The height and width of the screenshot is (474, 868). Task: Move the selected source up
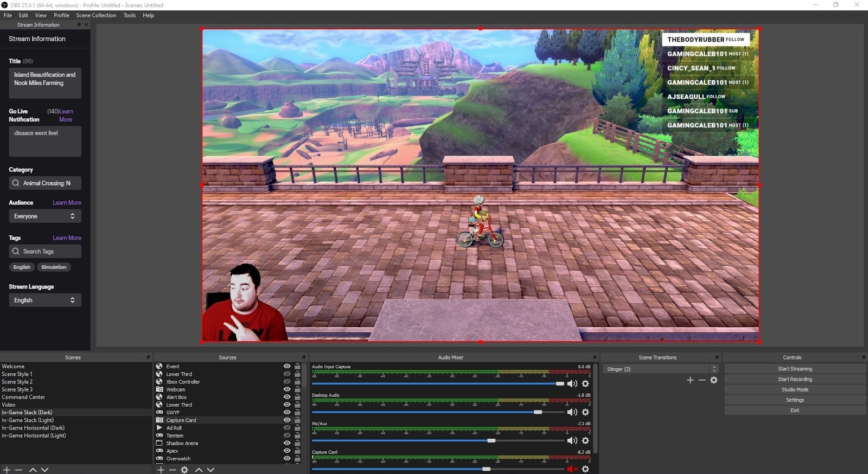click(199, 470)
